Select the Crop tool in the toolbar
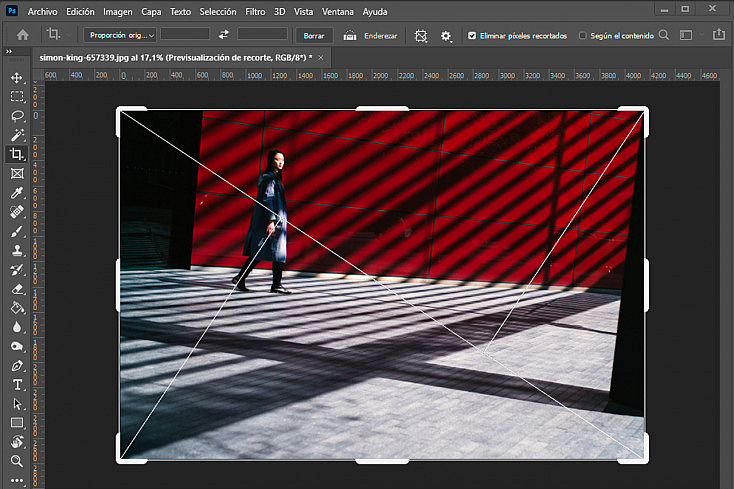 [x=17, y=154]
